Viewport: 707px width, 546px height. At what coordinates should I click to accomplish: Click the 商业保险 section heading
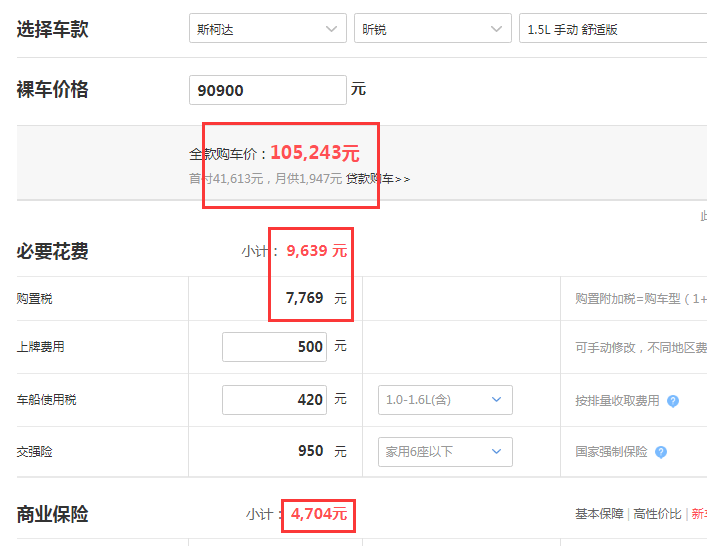pos(52,514)
